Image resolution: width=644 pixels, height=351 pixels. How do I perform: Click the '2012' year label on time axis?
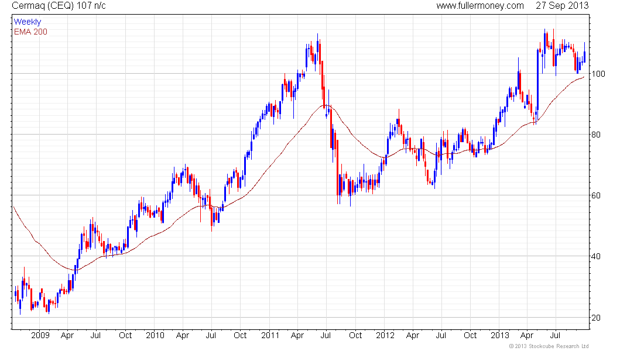click(x=385, y=335)
